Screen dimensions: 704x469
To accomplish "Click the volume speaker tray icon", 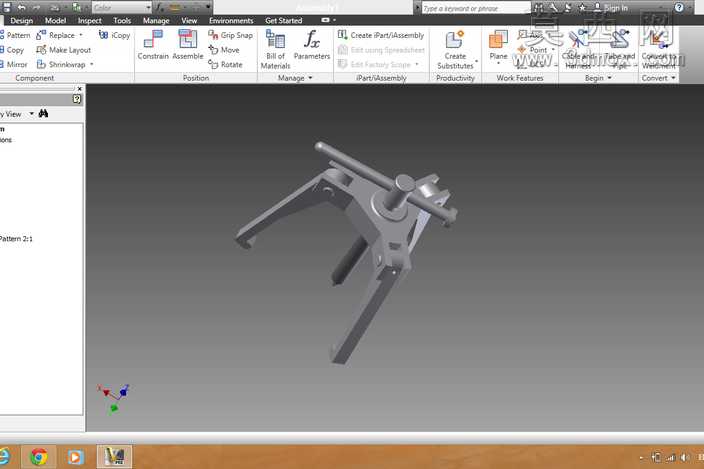I will tap(684, 457).
